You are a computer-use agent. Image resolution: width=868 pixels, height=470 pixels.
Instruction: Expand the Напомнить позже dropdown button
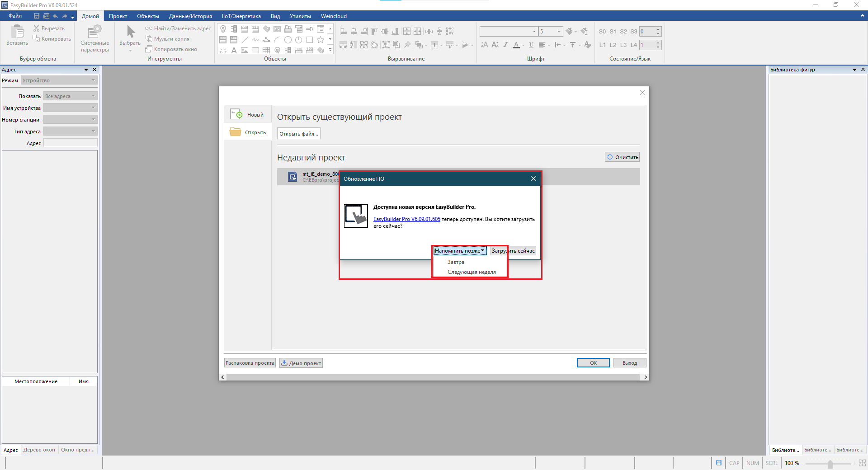(460, 251)
